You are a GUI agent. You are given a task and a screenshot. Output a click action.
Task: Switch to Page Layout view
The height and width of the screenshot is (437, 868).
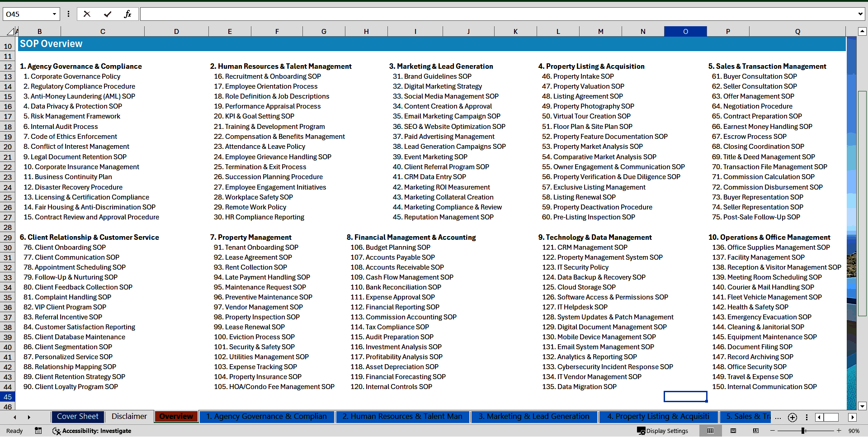click(x=733, y=431)
